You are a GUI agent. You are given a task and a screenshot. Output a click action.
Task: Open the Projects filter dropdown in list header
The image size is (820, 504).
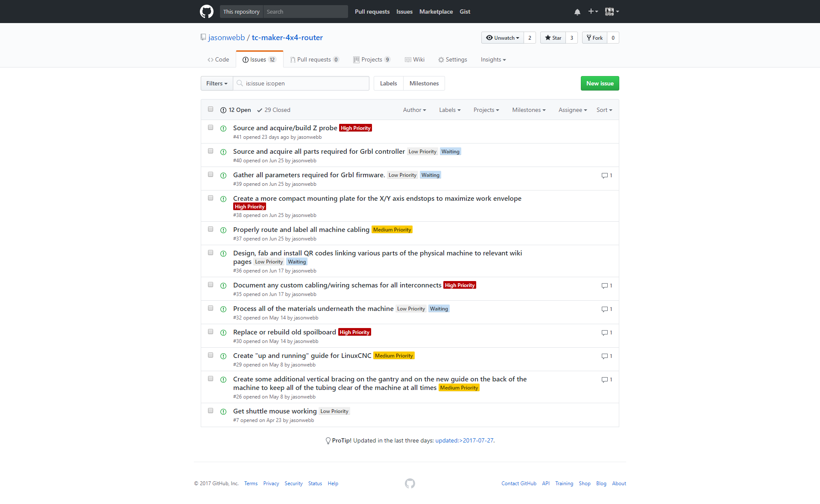(x=486, y=110)
